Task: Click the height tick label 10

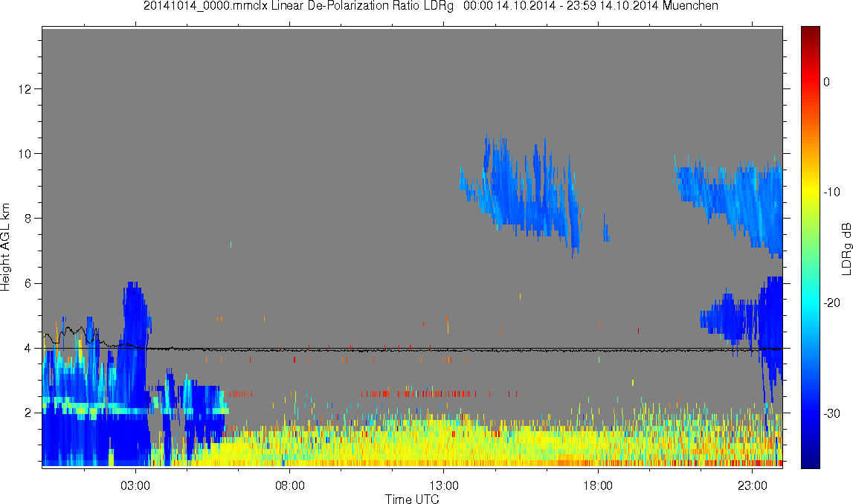Action: 25,154
